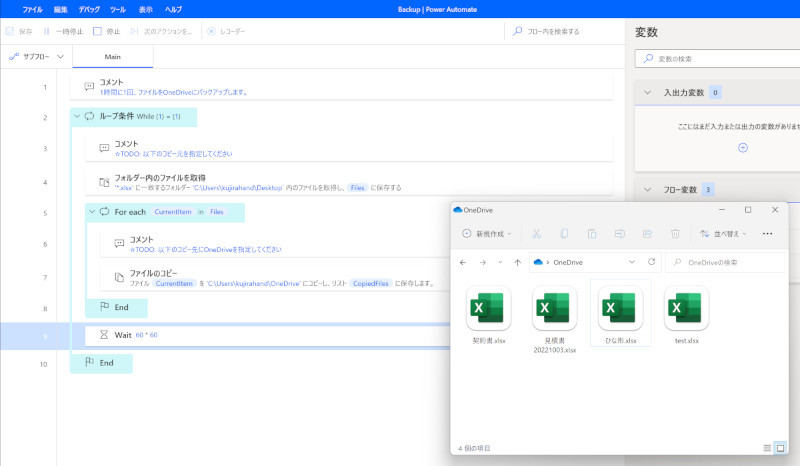Click the Copy icon in OneDrive toolbar
The height and width of the screenshot is (466, 800).
click(564, 234)
